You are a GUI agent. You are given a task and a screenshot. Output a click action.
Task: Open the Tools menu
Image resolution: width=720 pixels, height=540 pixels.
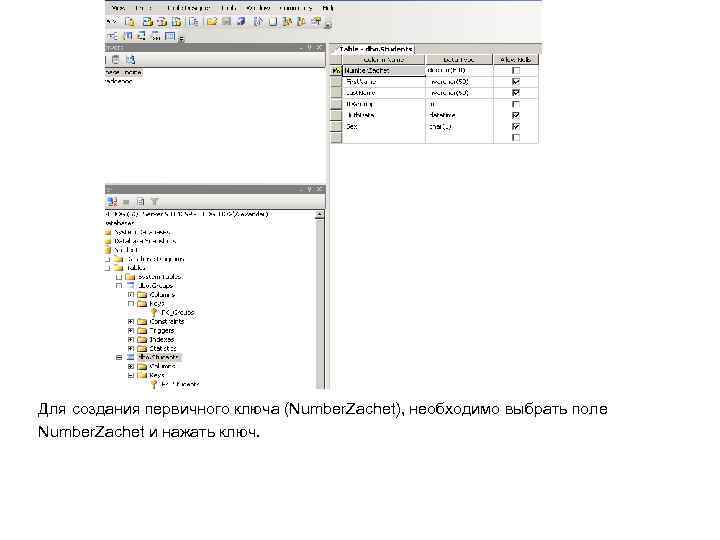[x=228, y=8]
